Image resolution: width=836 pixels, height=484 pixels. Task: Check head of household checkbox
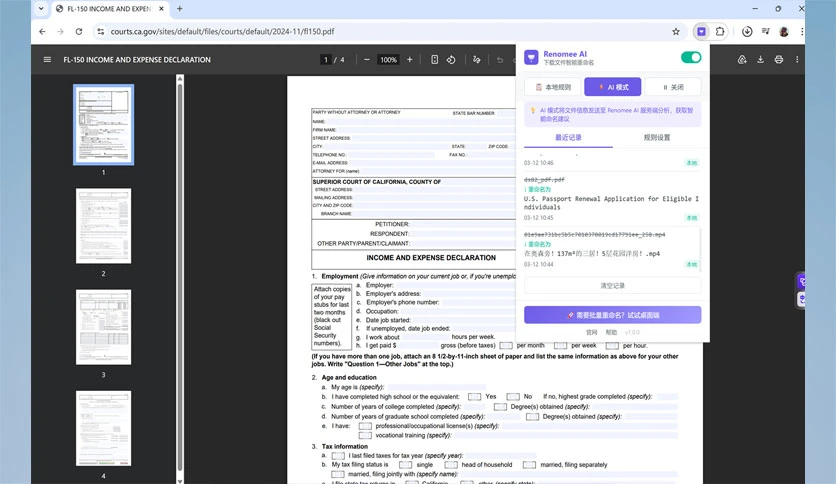(x=451, y=465)
